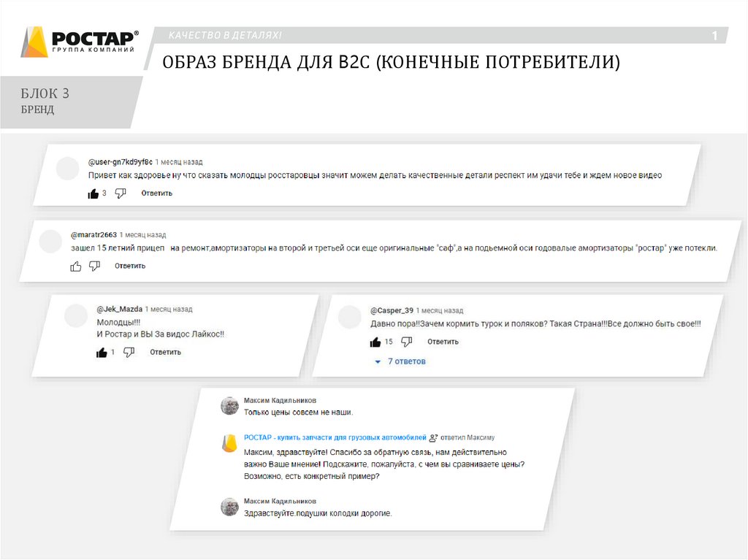Image resolution: width=748 pixels, height=560 pixels.
Task: Expand the 7 ответов replies thread
Action: tap(401, 361)
